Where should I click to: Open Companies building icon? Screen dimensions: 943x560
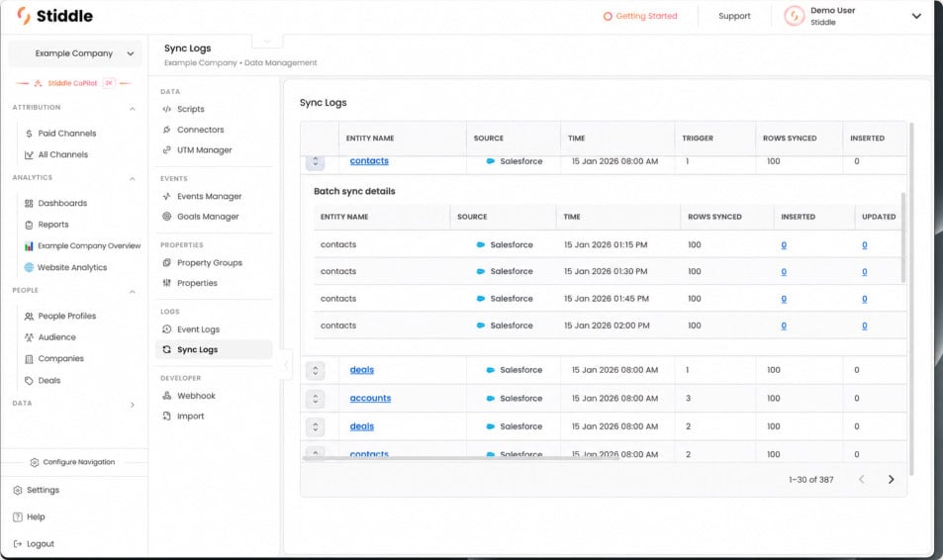pyautogui.click(x=29, y=359)
